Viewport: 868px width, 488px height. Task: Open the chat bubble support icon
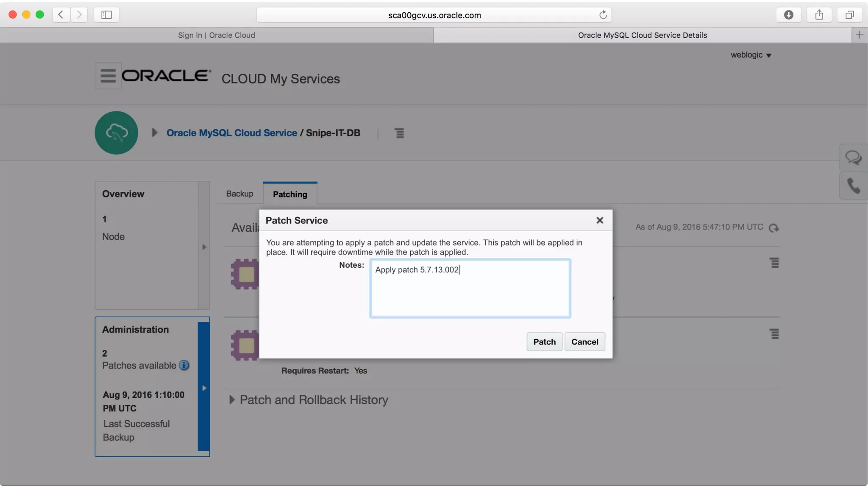[853, 158]
